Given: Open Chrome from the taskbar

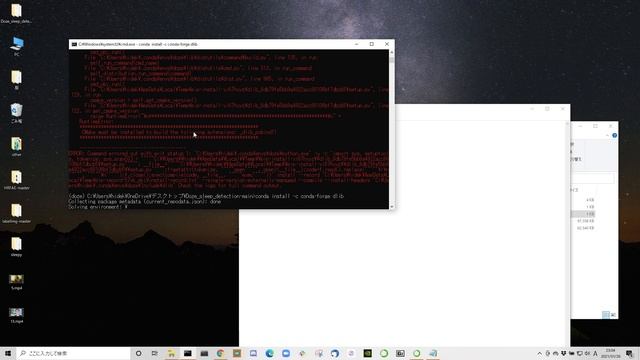Looking at the screenshot, I should (220, 353).
